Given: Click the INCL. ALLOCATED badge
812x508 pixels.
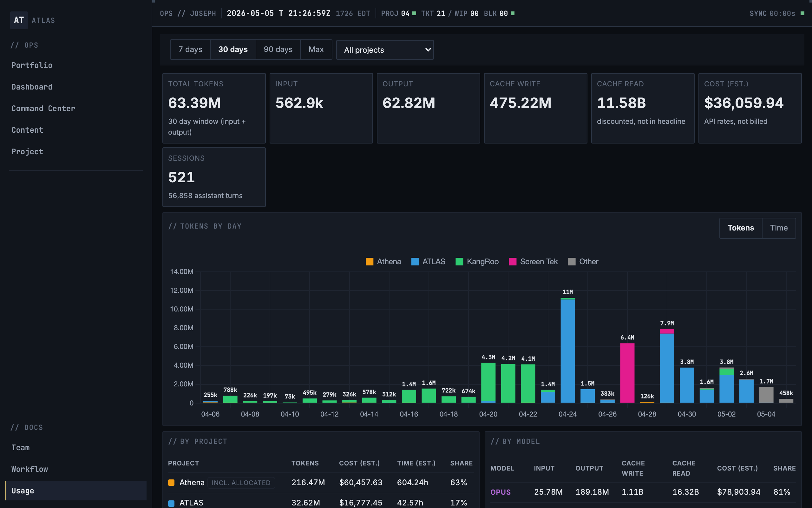Looking at the screenshot, I should pos(241,483).
